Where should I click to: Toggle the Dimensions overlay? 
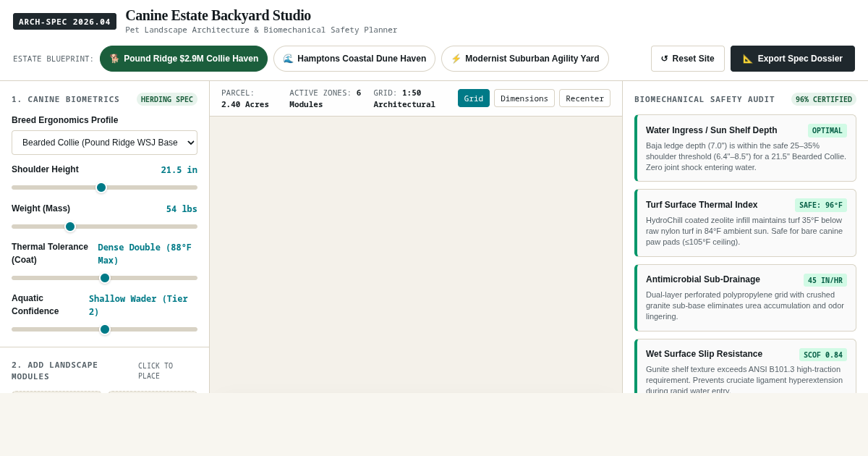coord(524,98)
